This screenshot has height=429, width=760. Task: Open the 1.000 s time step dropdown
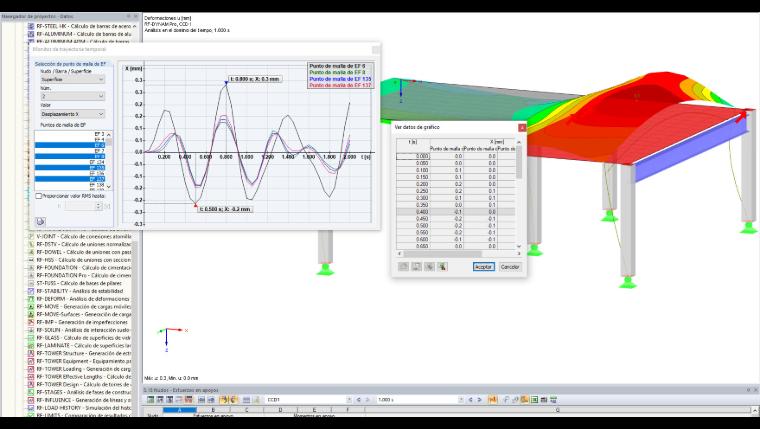[420, 400]
